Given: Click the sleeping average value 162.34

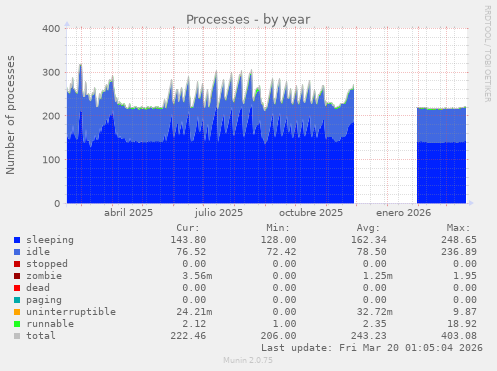Looking at the screenshot, I should (x=369, y=240).
